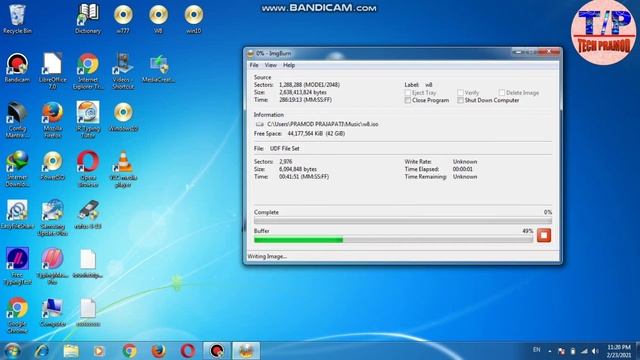Check the Shut Down Computer option

coord(460,100)
